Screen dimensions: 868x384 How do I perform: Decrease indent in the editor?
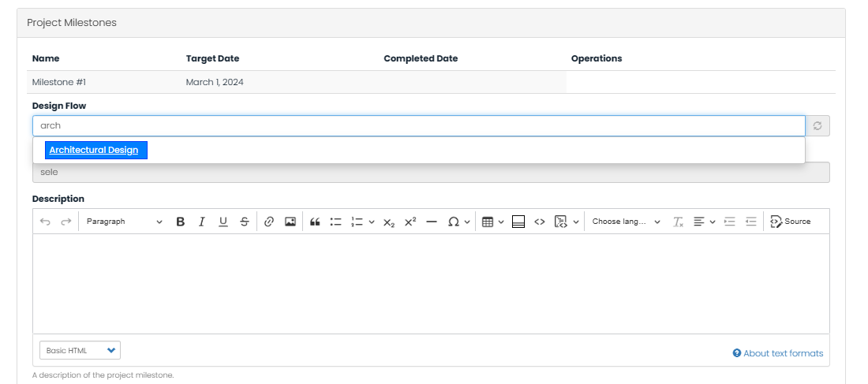(x=750, y=222)
